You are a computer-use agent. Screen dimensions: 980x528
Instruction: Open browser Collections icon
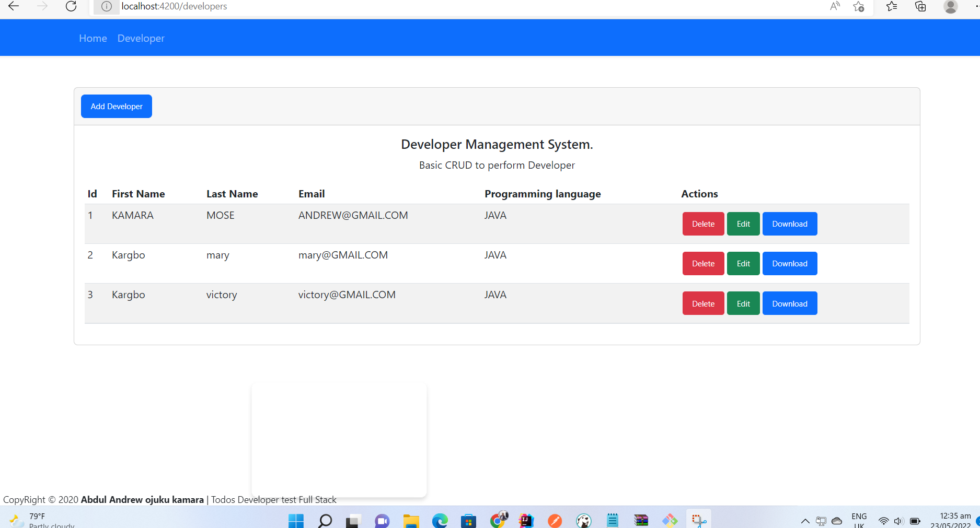coord(920,6)
